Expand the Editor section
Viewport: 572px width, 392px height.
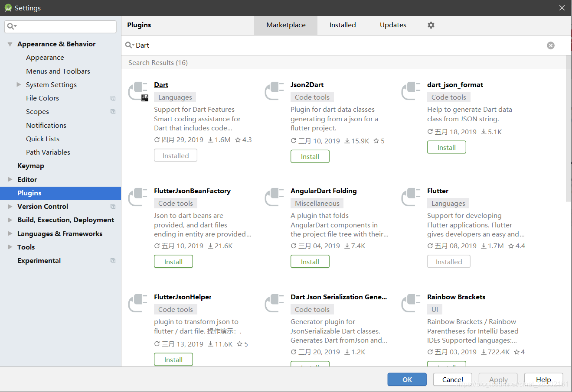10,179
